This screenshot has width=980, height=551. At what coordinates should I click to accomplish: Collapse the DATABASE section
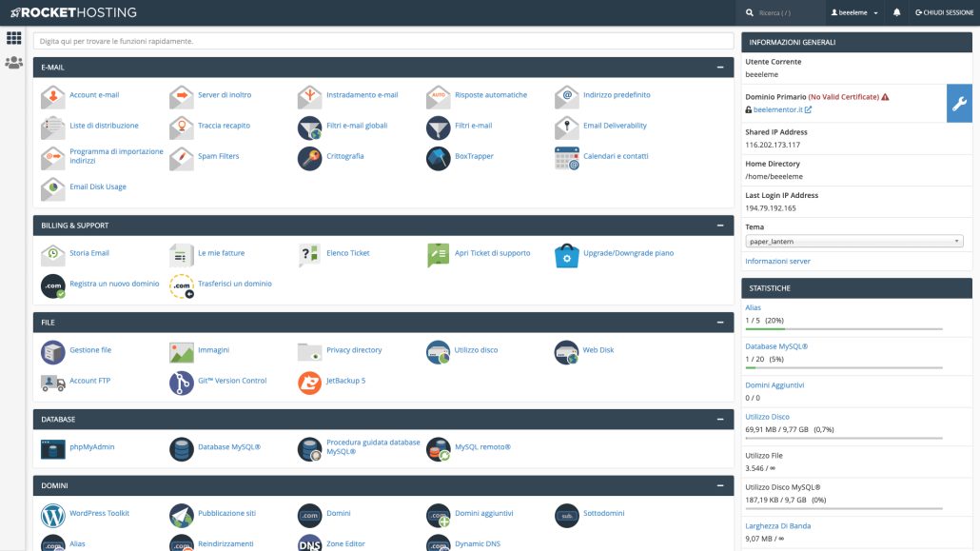pyautogui.click(x=720, y=419)
